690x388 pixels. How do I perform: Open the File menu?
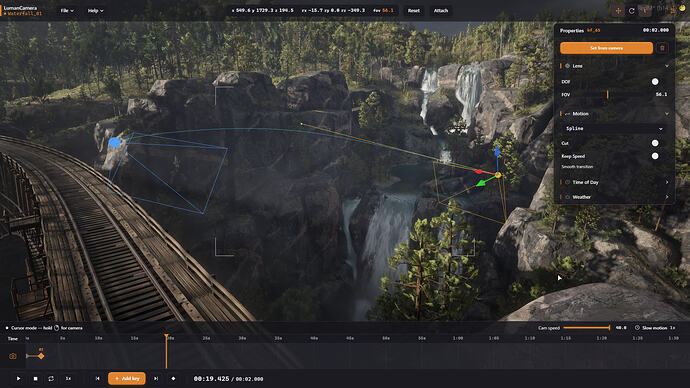pos(67,11)
